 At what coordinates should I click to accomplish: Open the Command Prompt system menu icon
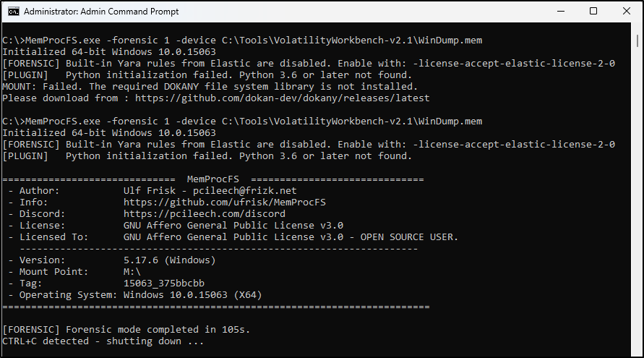(14, 12)
